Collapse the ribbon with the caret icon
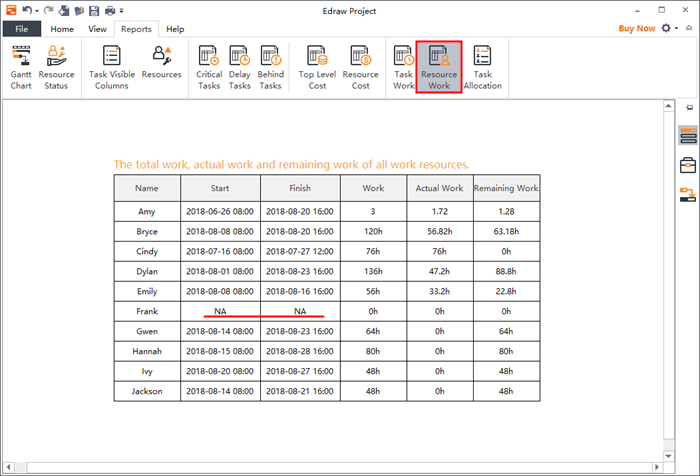This screenshot has height=476, width=700. pos(689,28)
